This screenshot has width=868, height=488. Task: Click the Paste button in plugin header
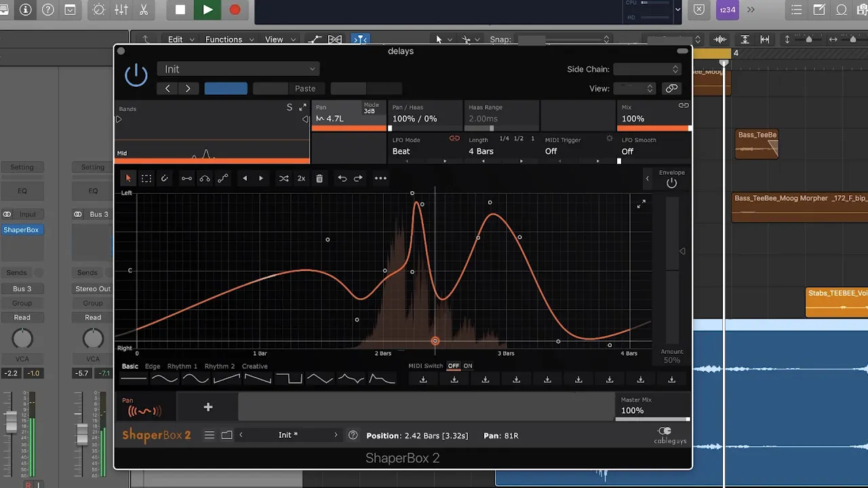point(305,88)
